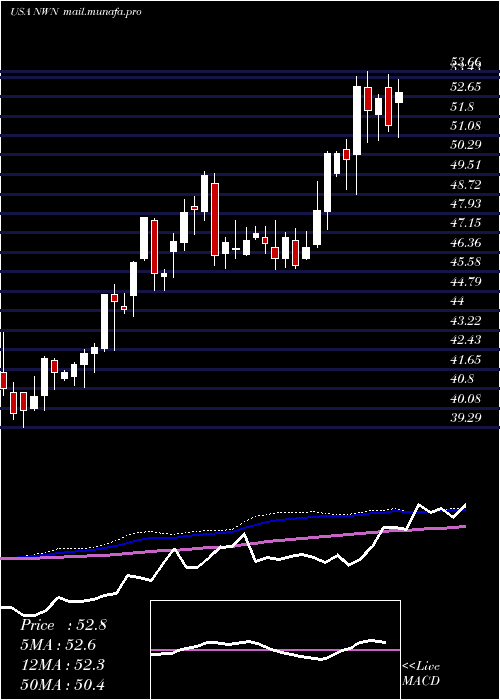This screenshot has width=500, height=700.
Task: Click the 'Price : 52.8' readout
Action: (x=63, y=625)
